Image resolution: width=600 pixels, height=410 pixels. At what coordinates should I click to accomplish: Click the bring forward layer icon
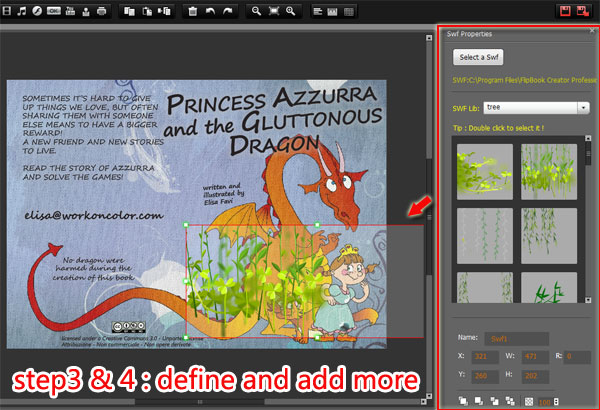(x=494, y=401)
